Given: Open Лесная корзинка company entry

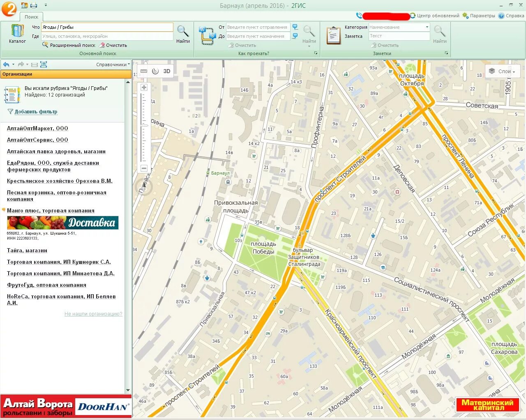Looking at the screenshot, I should click(57, 196).
